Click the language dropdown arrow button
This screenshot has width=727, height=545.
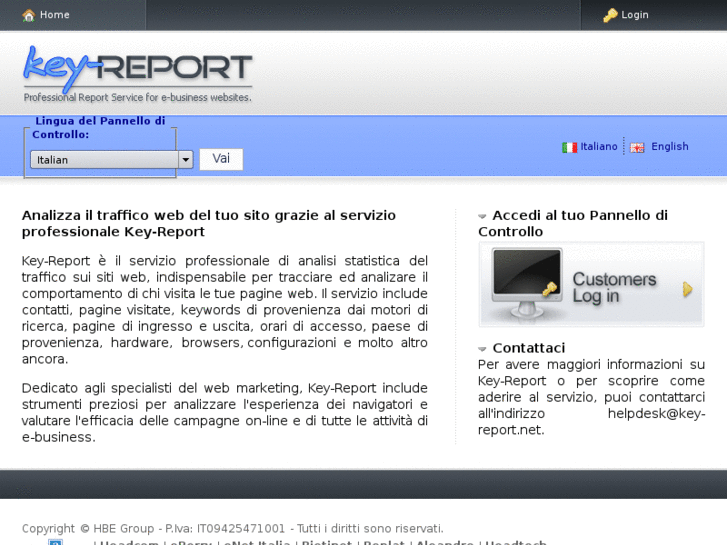click(x=186, y=160)
